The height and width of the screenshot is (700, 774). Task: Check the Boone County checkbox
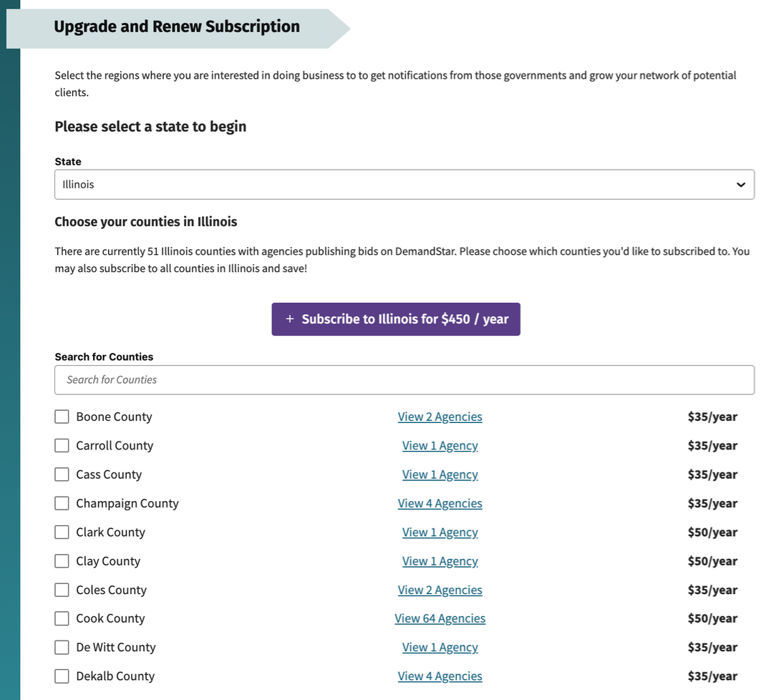point(62,416)
